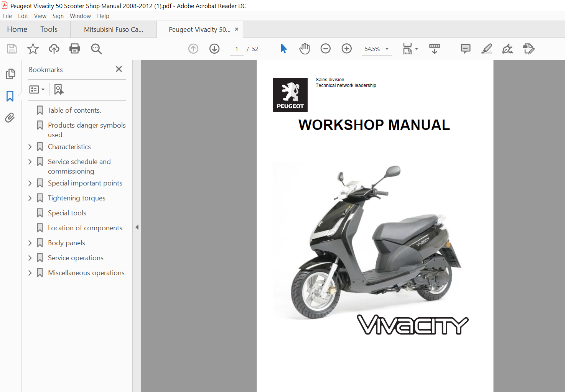Expand the Body panels bookmark
This screenshot has width=565, height=392.
point(30,243)
